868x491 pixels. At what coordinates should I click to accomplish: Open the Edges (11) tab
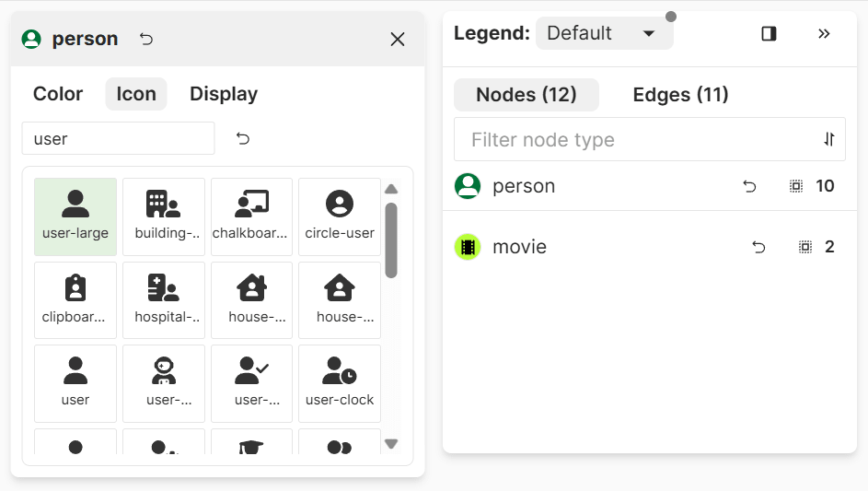(680, 95)
